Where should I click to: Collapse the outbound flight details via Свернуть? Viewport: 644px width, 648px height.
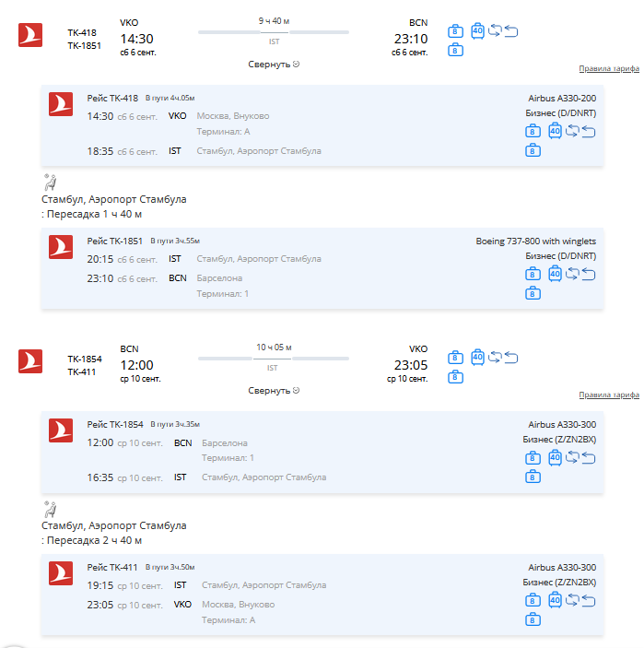(274, 65)
